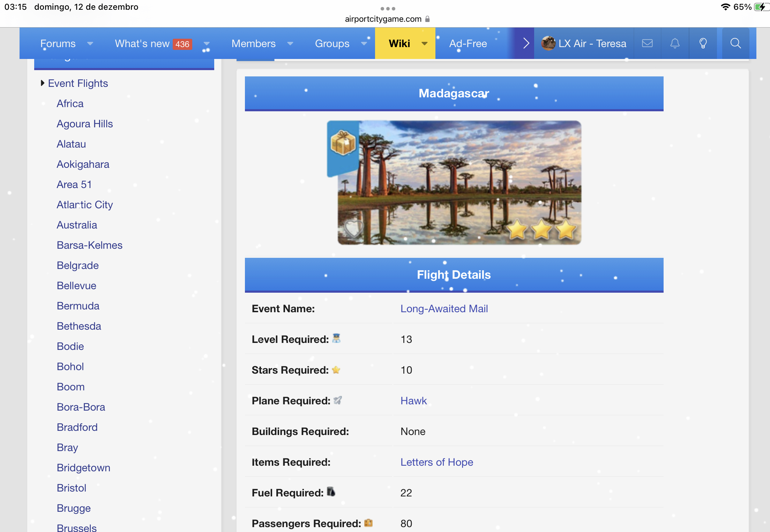Open the Alatau sidebar link
This screenshot has width=770, height=532.
[x=71, y=144]
